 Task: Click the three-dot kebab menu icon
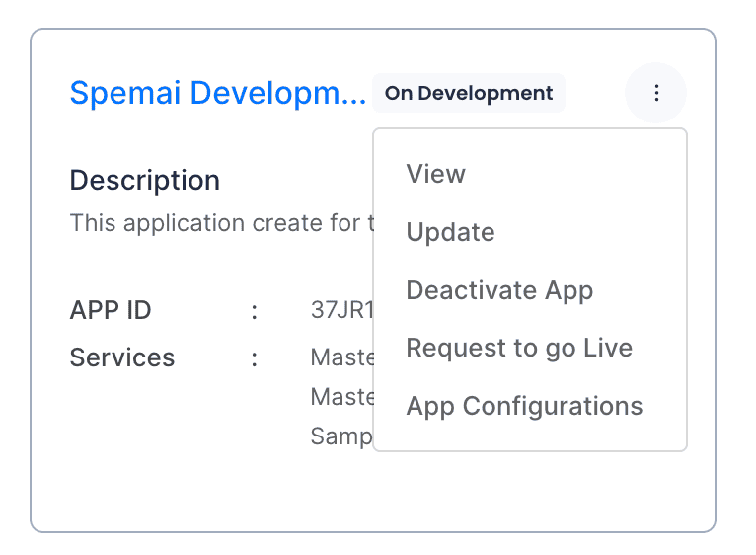click(656, 93)
